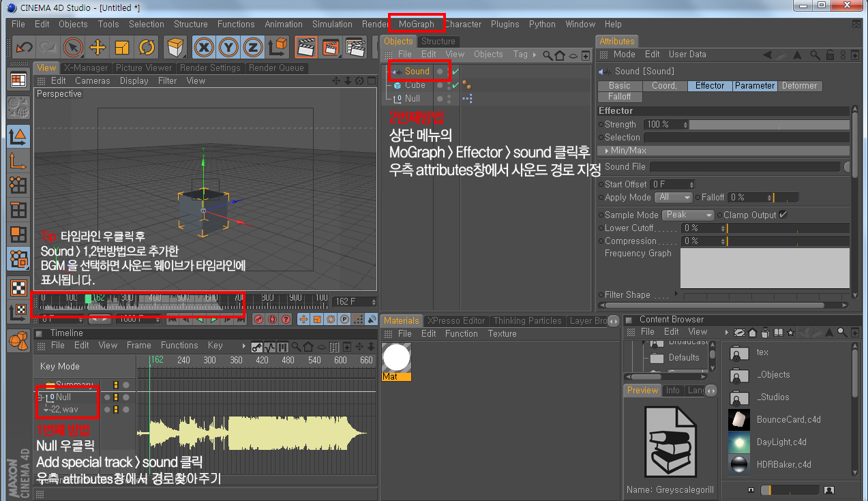This screenshot has width=868, height=501.
Task: Open the Render Settings clapperboard icon
Action: (x=355, y=47)
